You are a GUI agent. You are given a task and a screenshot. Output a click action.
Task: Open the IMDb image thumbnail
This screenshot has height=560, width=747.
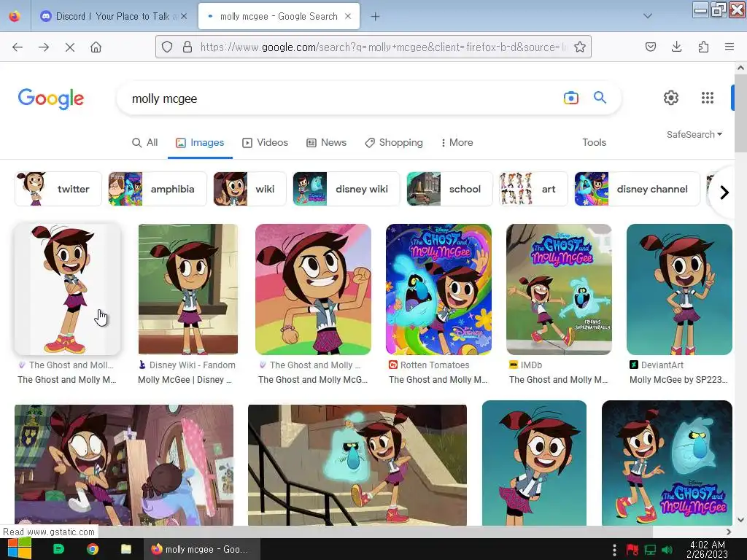tap(559, 289)
